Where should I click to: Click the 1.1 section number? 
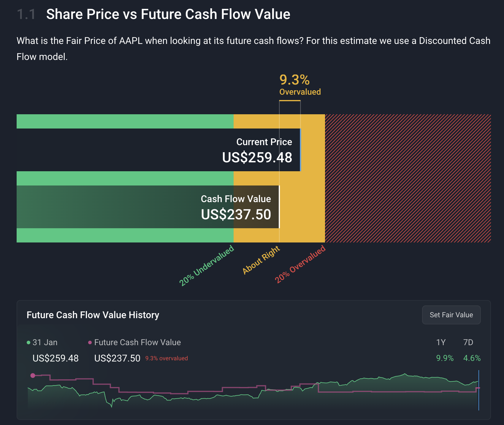pyautogui.click(x=26, y=14)
